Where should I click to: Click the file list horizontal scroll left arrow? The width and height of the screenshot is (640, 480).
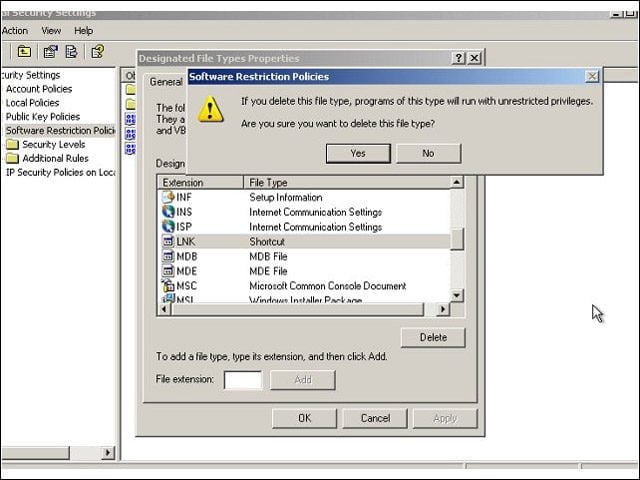[x=164, y=309]
